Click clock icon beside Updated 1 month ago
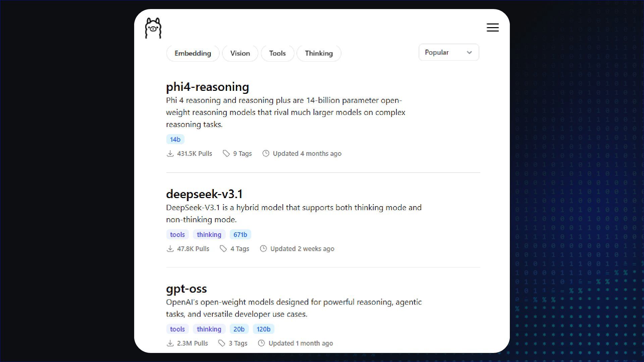 pyautogui.click(x=261, y=343)
